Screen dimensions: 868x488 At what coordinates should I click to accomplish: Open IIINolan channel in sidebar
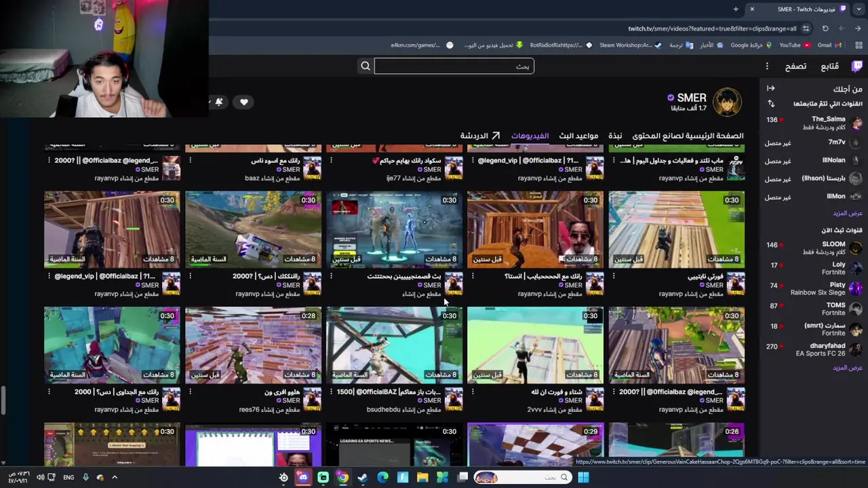(x=814, y=161)
